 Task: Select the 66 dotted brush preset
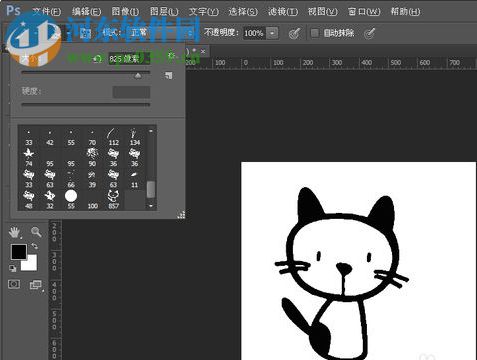[71, 179]
